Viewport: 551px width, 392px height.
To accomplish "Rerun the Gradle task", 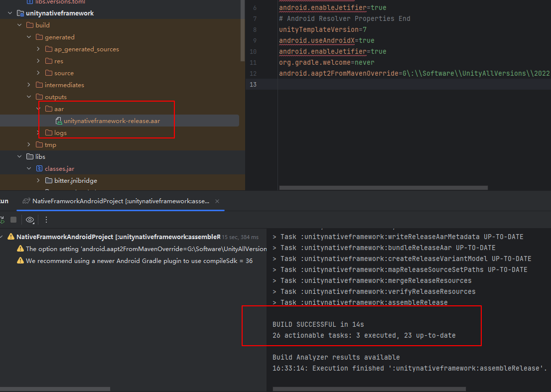I will [x=2, y=220].
